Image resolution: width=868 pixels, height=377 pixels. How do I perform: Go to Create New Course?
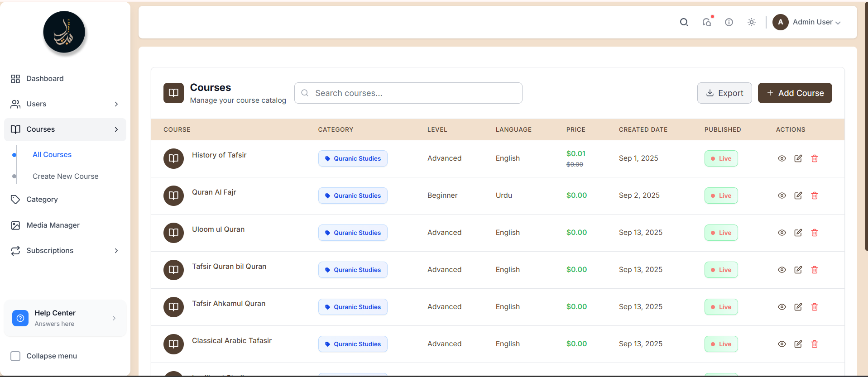click(65, 177)
